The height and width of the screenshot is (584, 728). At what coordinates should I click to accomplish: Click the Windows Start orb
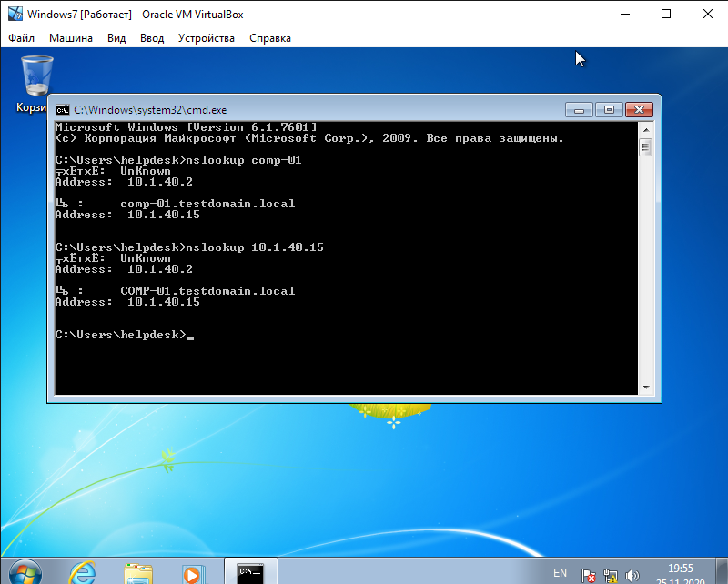point(25,573)
